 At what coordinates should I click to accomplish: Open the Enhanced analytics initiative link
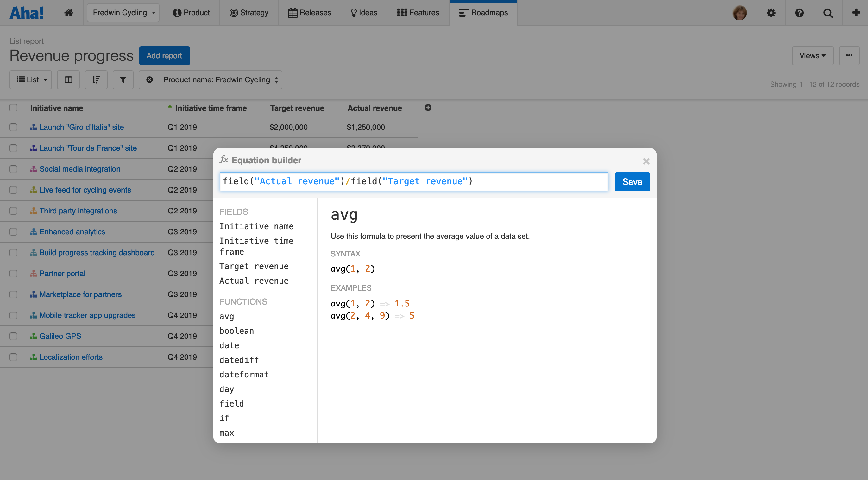click(x=72, y=231)
